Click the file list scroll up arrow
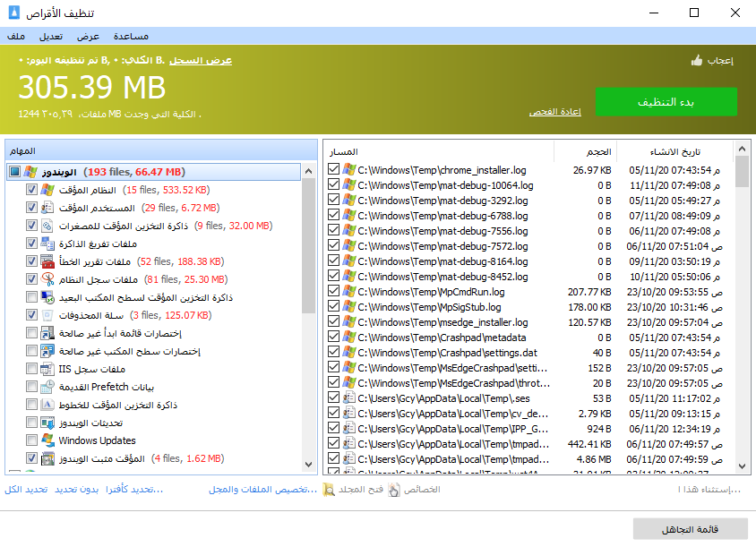Image resolution: width=756 pixels, height=547 pixels. tap(742, 149)
